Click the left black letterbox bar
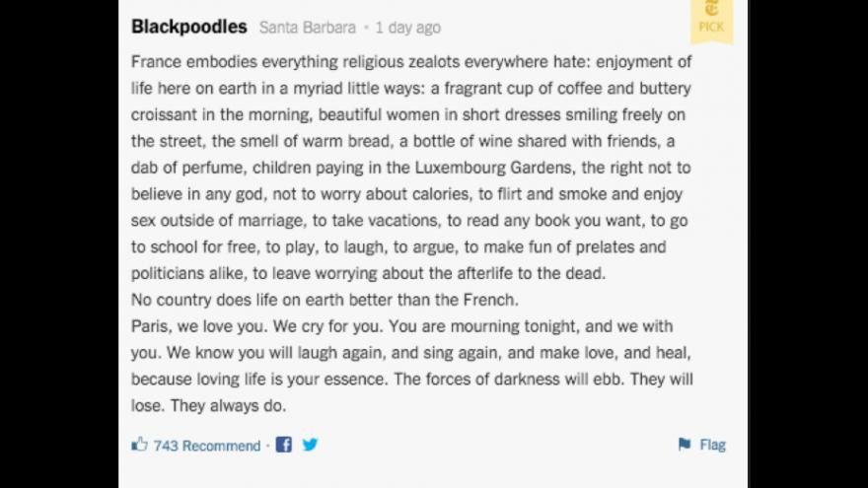Viewport: 868px width, 488px height. (x=59, y=244)
